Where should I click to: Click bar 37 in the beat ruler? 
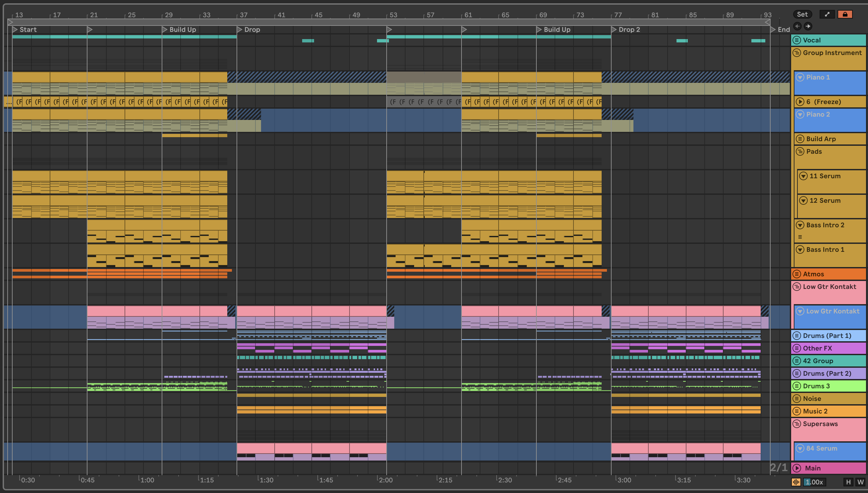coord(244,15)
